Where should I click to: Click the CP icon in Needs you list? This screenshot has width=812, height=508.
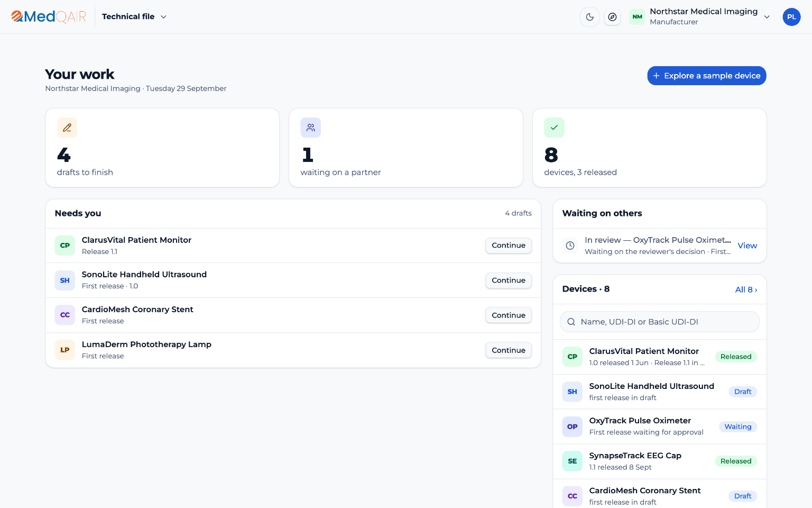click(65, 246)
